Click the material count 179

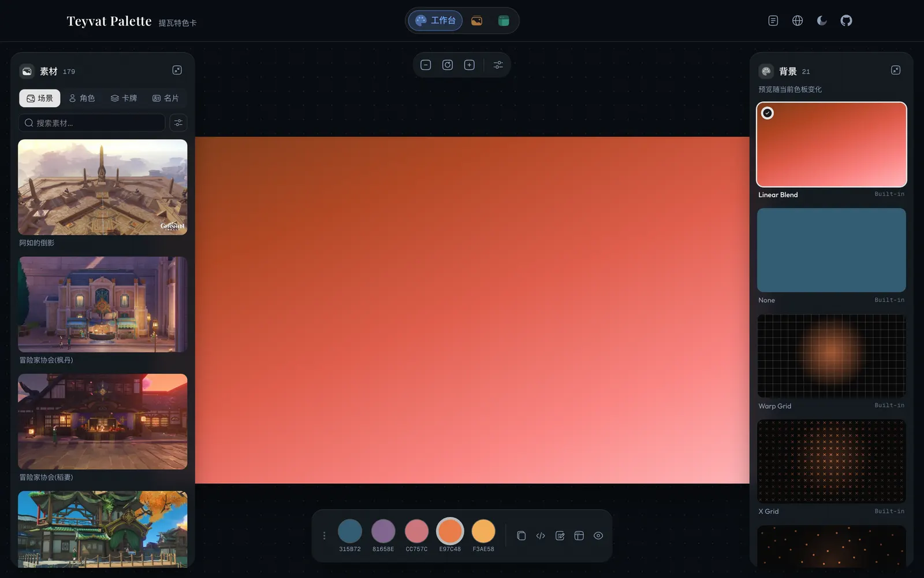click(69, 72)
